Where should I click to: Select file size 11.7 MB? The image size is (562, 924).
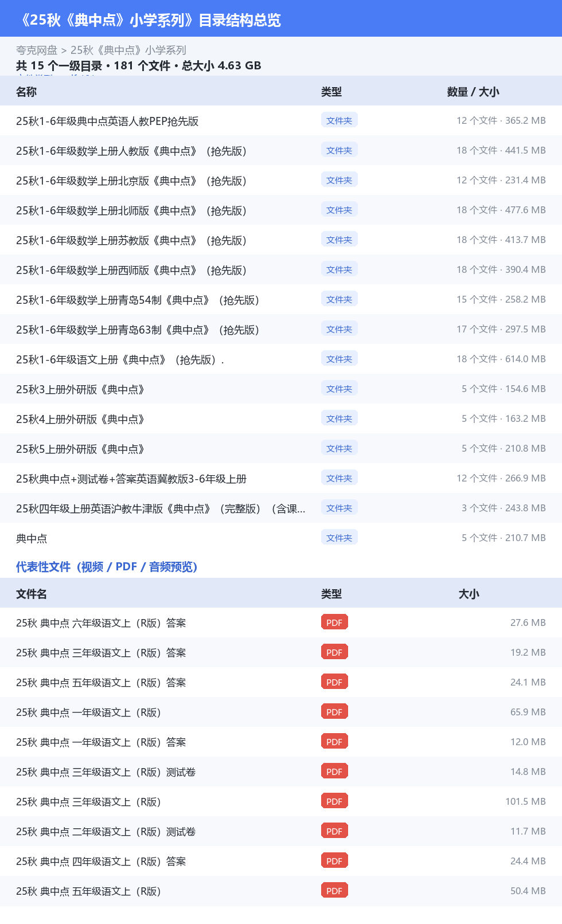(528, 831)
